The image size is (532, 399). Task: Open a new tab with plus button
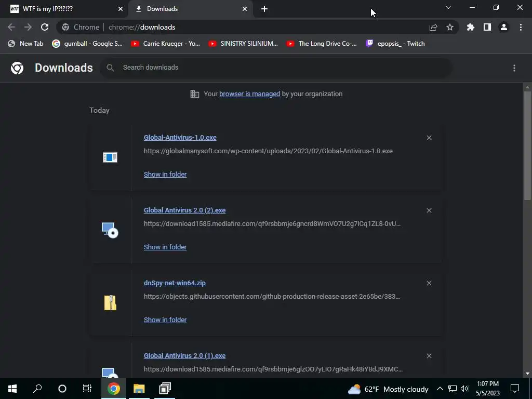pyautogui.click(x=264, y=9)
